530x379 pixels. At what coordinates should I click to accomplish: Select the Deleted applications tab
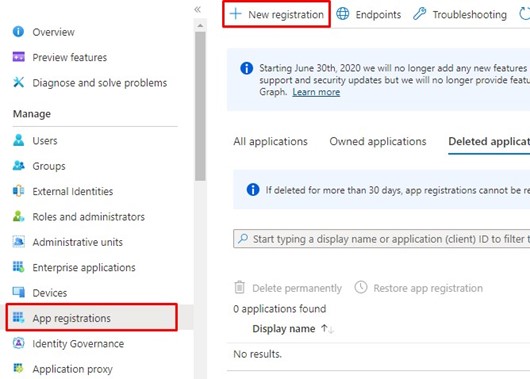tap(489, 141)
